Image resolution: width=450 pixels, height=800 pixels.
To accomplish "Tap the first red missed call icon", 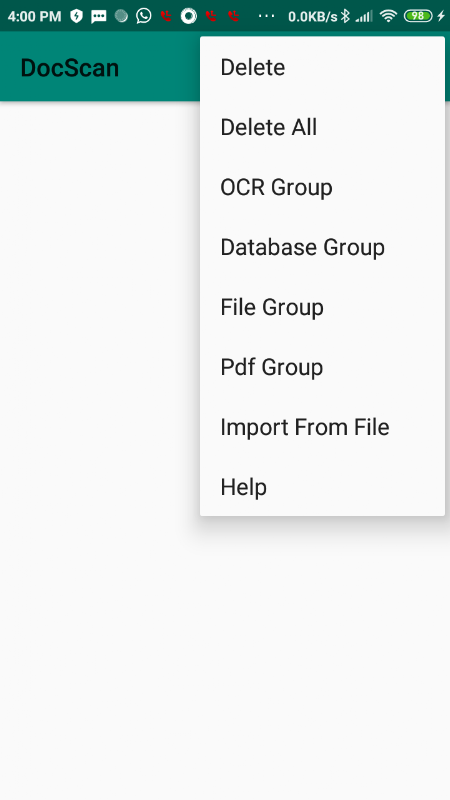I will pos(165,16).
